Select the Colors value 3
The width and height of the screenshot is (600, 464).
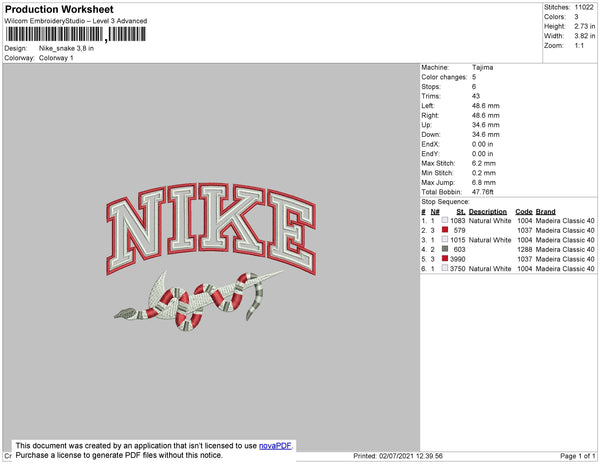pos(576,17)
